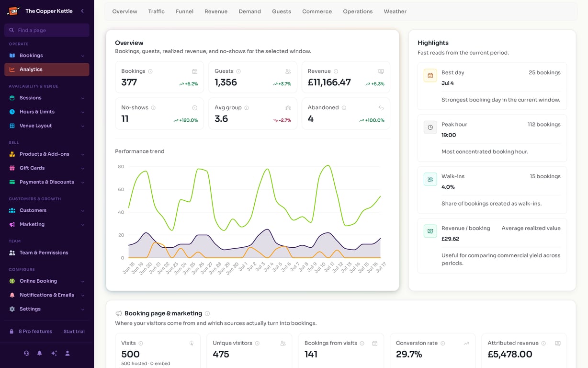Click the Revenue / booking money icon
This screenshot has height=368, width=588.
430,231
